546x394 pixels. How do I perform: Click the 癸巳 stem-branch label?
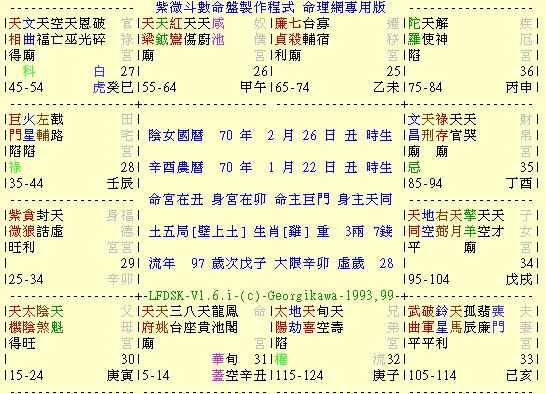[x=120, y=87]
